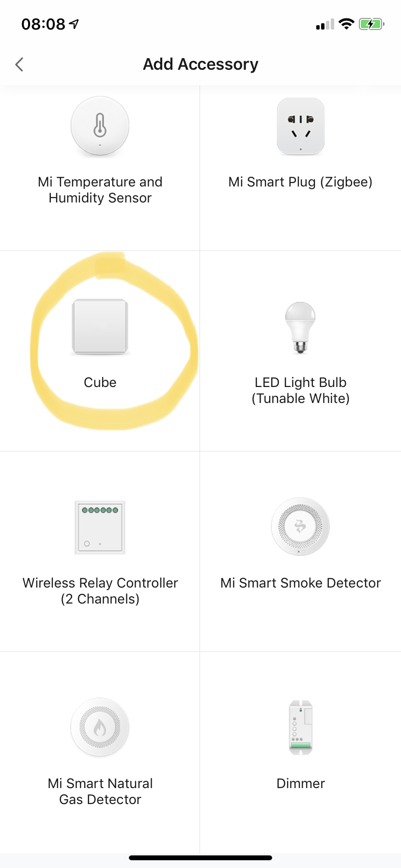
Task: Tap the 'Mi Smart Plug (Zigbee)' label
Action: pos(300,182)
